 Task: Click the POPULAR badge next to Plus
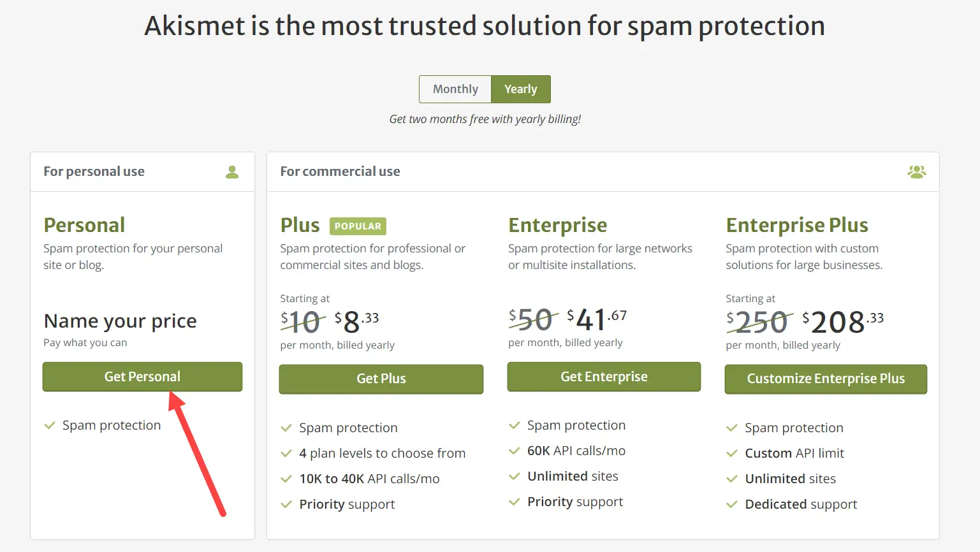click(358, 226)
